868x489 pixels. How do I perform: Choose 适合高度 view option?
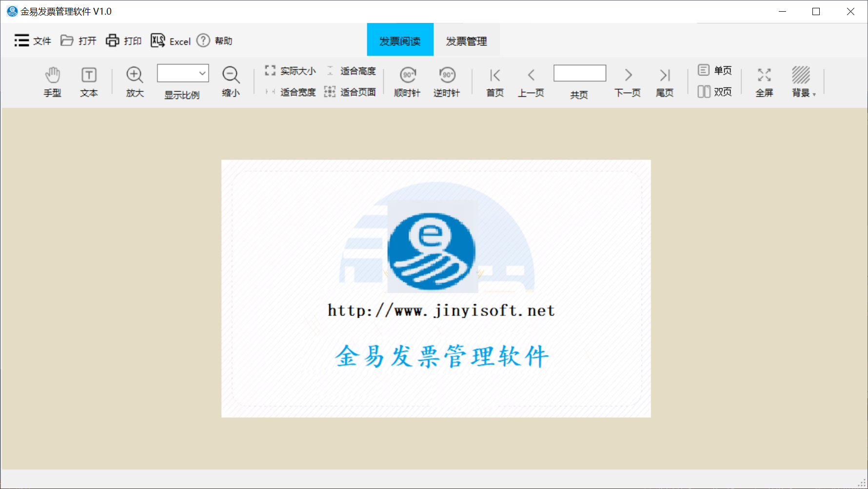351,71
